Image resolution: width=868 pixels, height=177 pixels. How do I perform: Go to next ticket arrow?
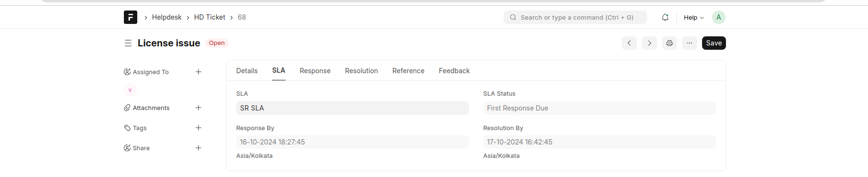tap(649, 43)
